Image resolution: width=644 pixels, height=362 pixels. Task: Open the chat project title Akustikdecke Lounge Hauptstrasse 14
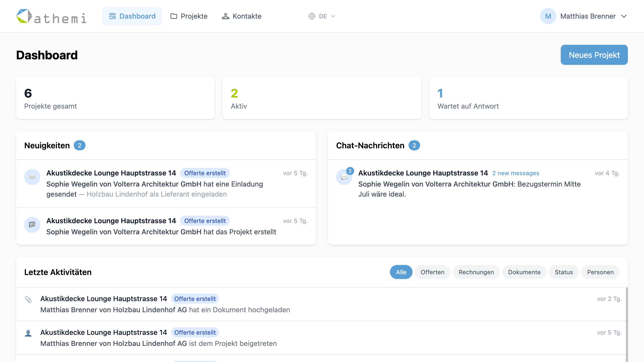pyautogui.click(x=423, y=173)
